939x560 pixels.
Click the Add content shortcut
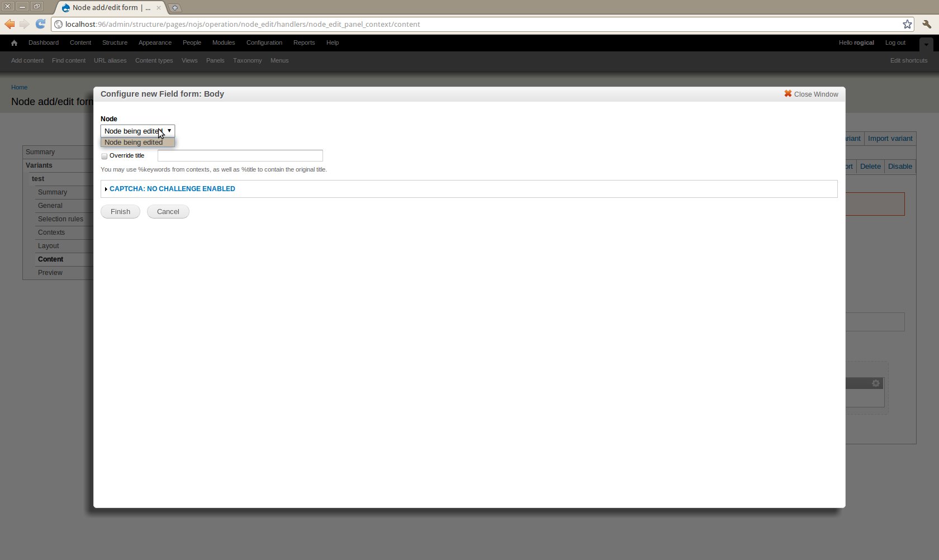click(x=27, y=60)
